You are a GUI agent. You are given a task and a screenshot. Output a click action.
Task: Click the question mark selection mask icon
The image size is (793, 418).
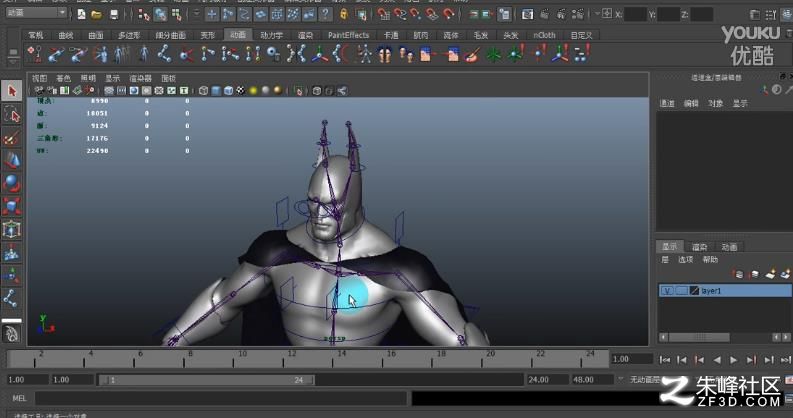(x=325, y=15)
